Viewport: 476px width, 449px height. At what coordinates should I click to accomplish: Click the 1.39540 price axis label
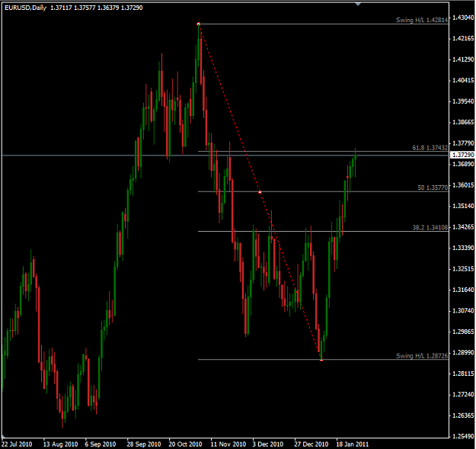click(463, 101)
